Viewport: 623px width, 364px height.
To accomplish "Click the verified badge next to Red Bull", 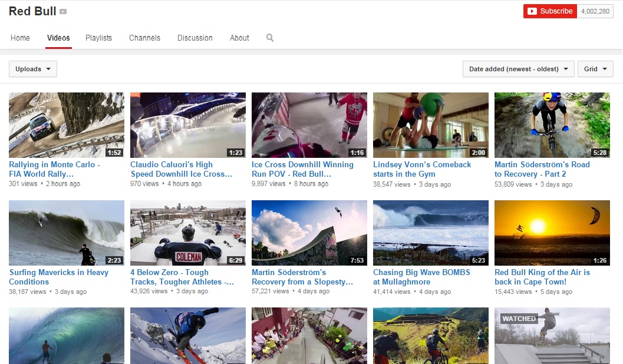I will pyautogui.click(x=63, y=12).
